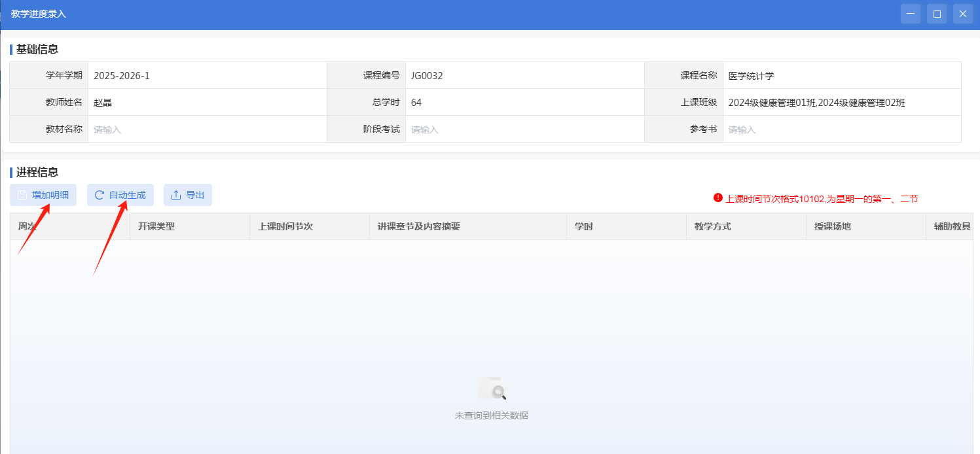Viewport: 980px width, 454px height.
Task: Click the 学年学期 value 2025-2026-1
Action: pyautogui.click(x=122, y=76)
